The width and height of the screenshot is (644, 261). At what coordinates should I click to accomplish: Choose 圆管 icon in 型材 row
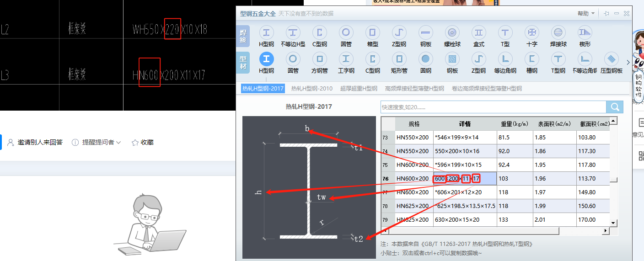click(293, 59)
